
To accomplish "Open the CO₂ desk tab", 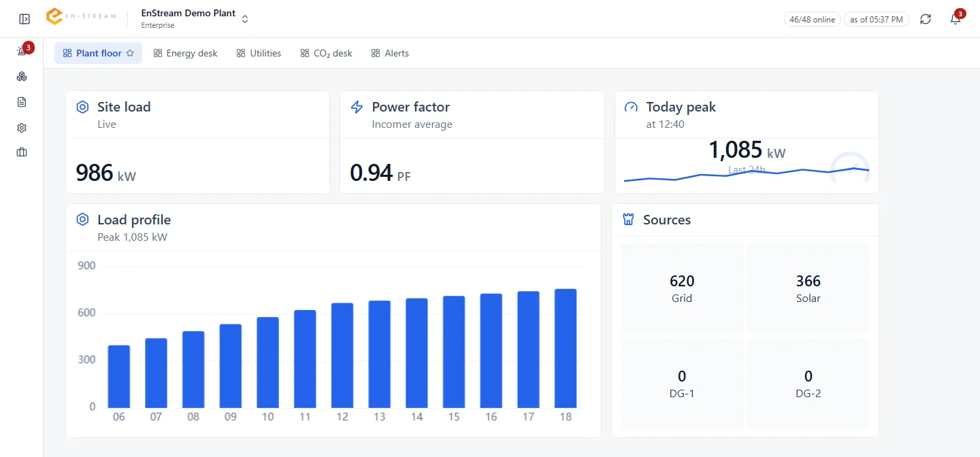I will click(x=326, y=53).
